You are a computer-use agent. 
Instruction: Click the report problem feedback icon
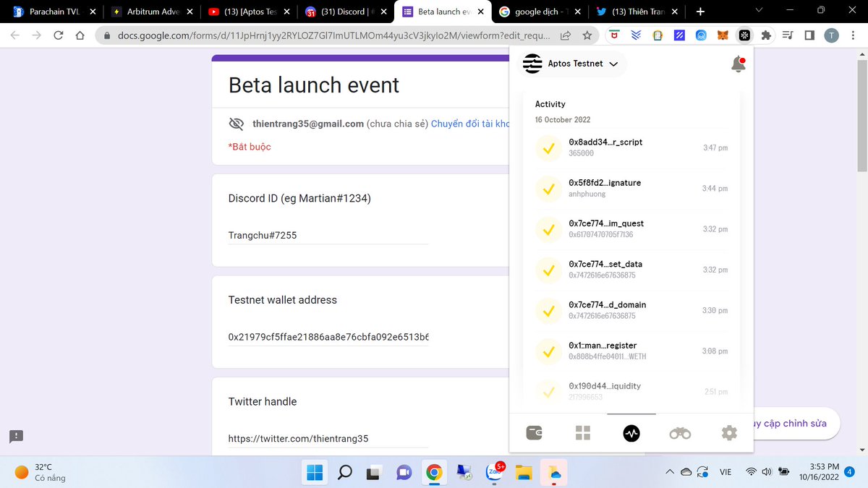click(x=17, y=436)
